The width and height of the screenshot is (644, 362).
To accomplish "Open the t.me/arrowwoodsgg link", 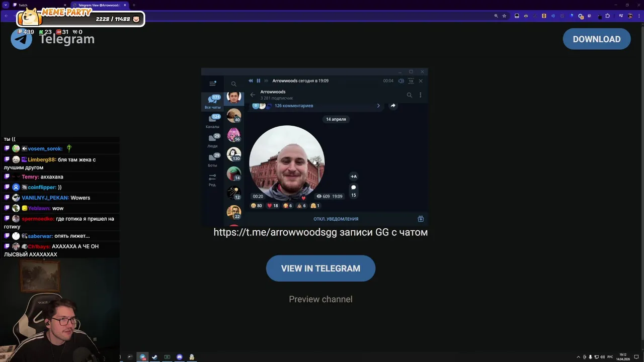I will 276,232.
